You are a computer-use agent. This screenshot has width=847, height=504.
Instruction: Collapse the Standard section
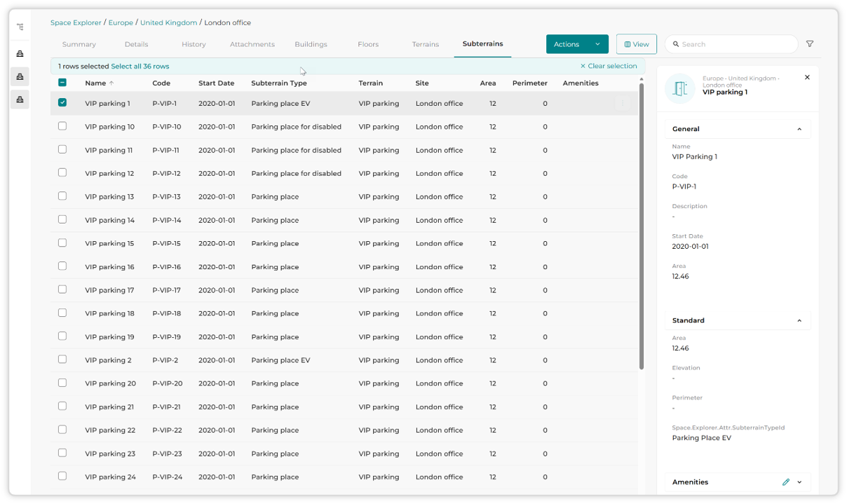point(799,320)
